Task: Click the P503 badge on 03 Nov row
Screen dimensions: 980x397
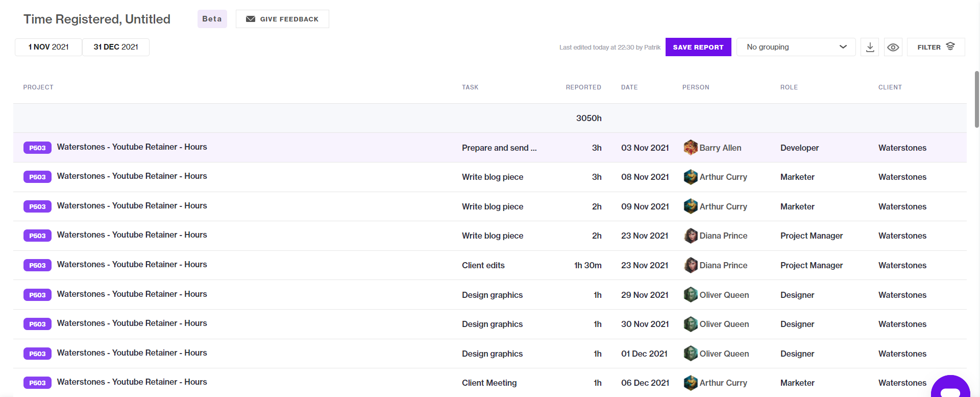Action: pyautogui.click(x=37, y=148)
